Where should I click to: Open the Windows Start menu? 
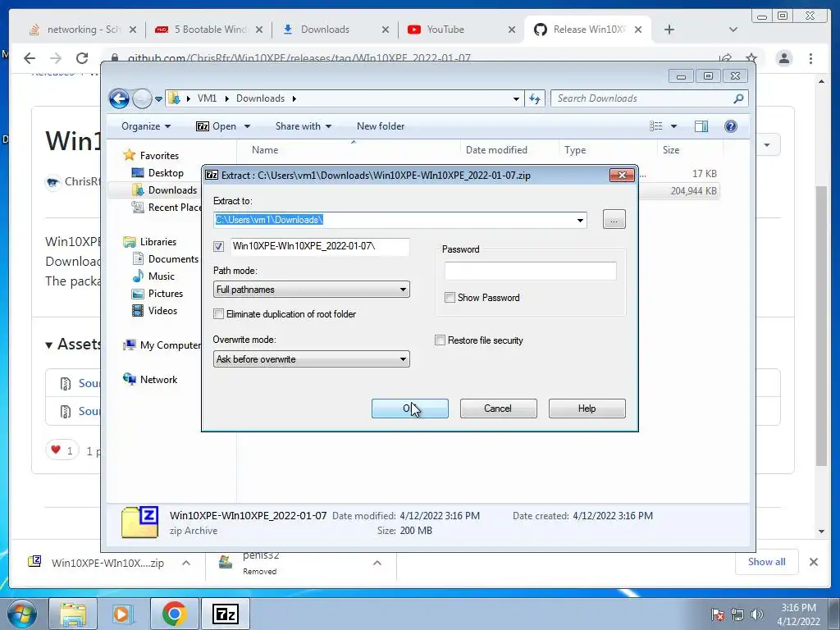[21, 614]
